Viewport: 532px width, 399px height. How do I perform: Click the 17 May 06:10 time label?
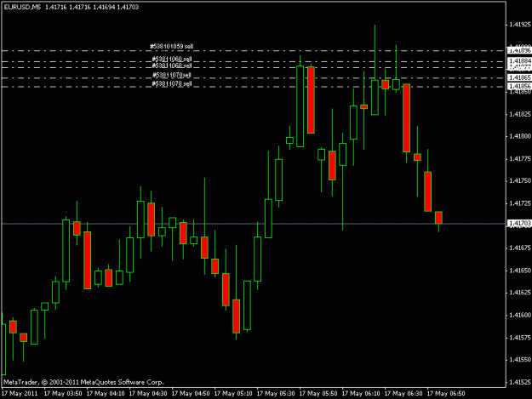pos(361,394)
